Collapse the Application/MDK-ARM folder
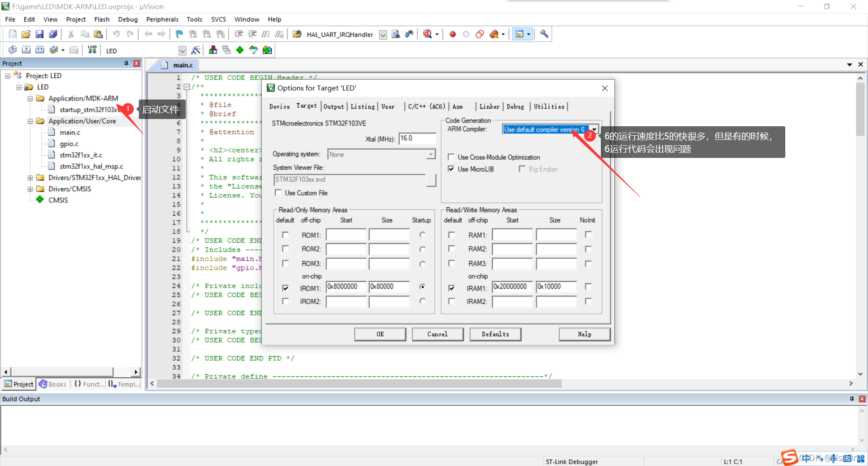868x466 pixels. click(x=30, y=99)
